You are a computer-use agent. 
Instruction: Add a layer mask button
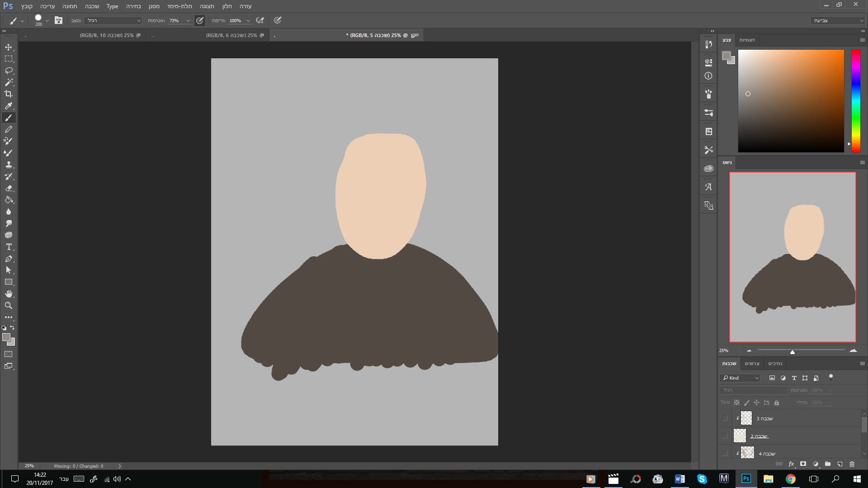(803, 464)
